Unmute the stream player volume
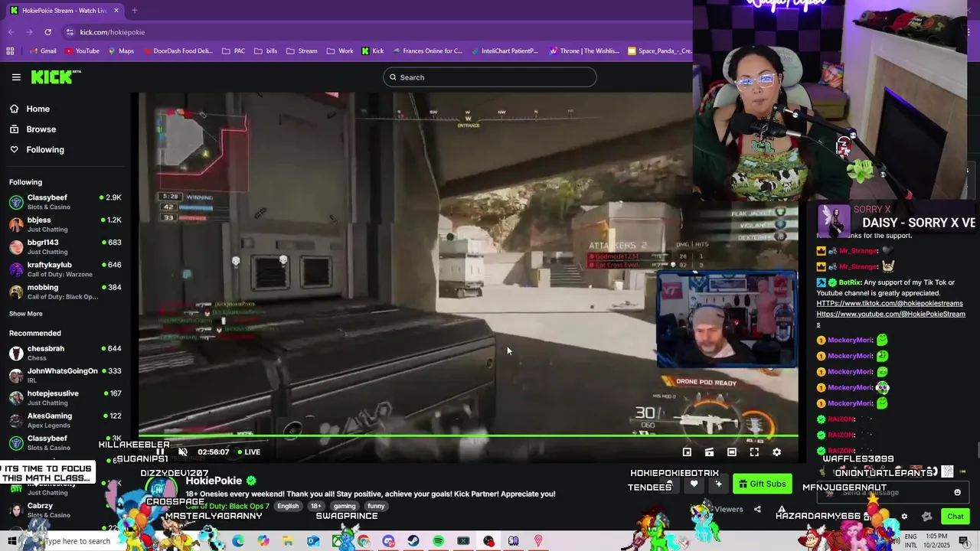 click(183, 452)
